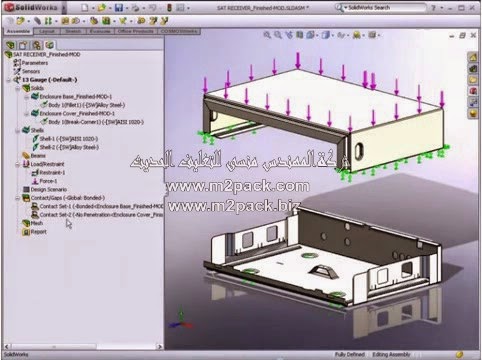Select Restraint-1 in the study tree
The width and height of the screenshot is (482, 360).
click(x=48, y=173)
